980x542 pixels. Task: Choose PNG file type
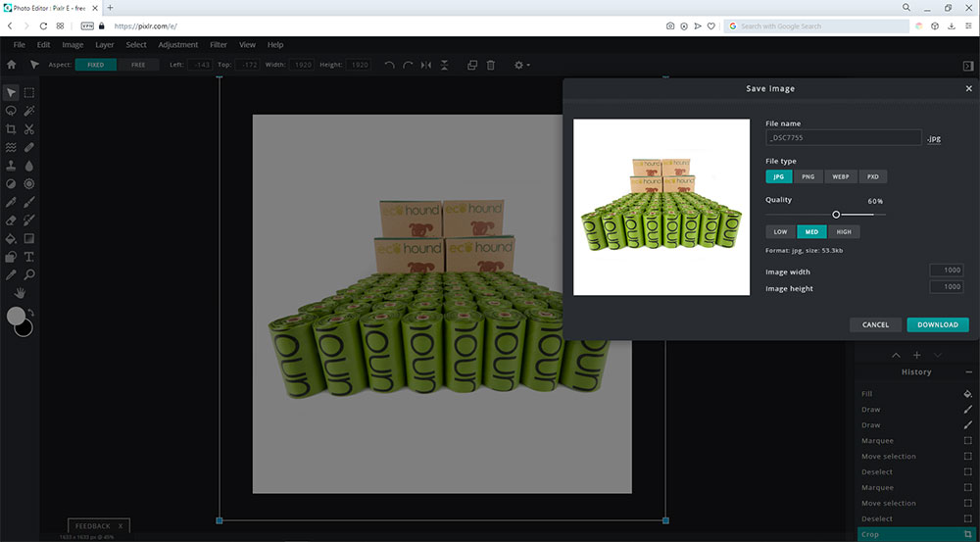pos(808,177)
